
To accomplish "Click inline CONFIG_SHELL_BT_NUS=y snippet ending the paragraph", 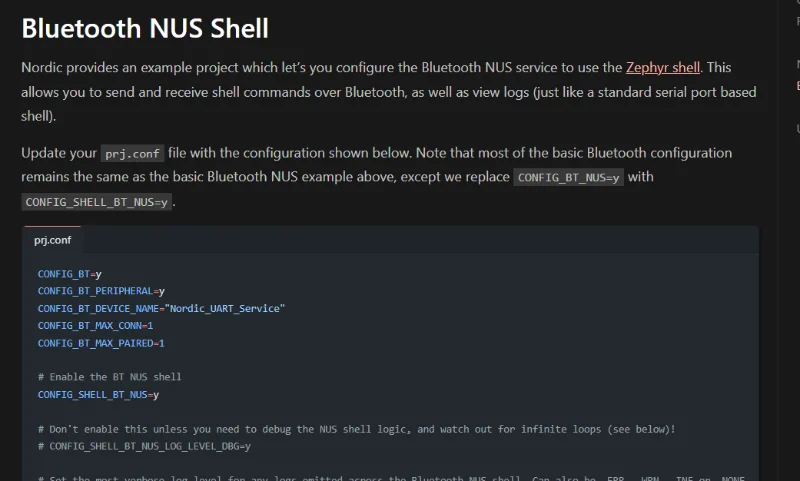I will pos(97,201).
